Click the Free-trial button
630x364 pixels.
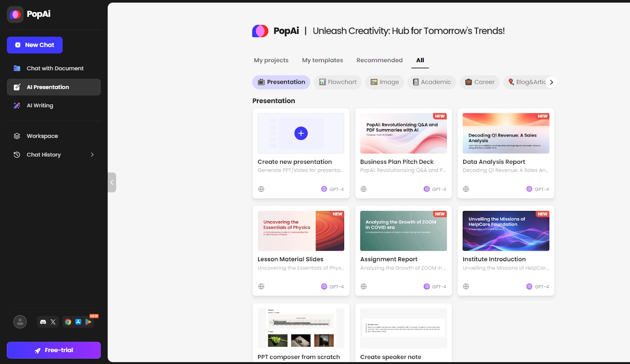click(54, 350)
